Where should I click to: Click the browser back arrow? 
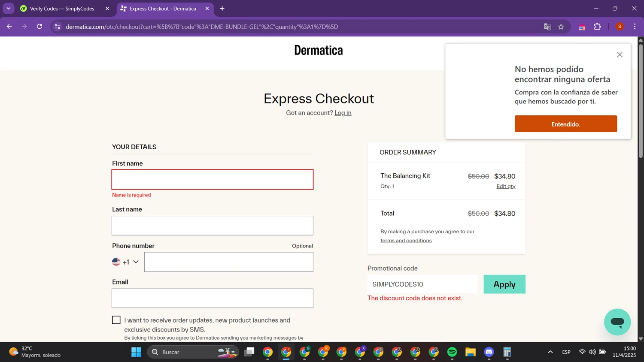coord(9,27)
